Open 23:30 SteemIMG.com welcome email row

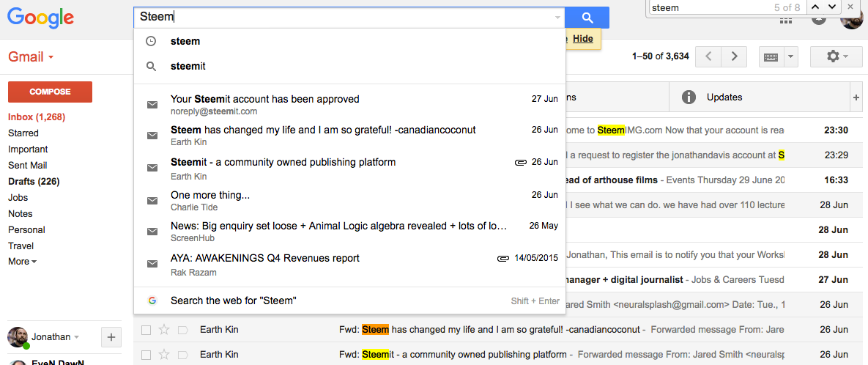[714, 130]
